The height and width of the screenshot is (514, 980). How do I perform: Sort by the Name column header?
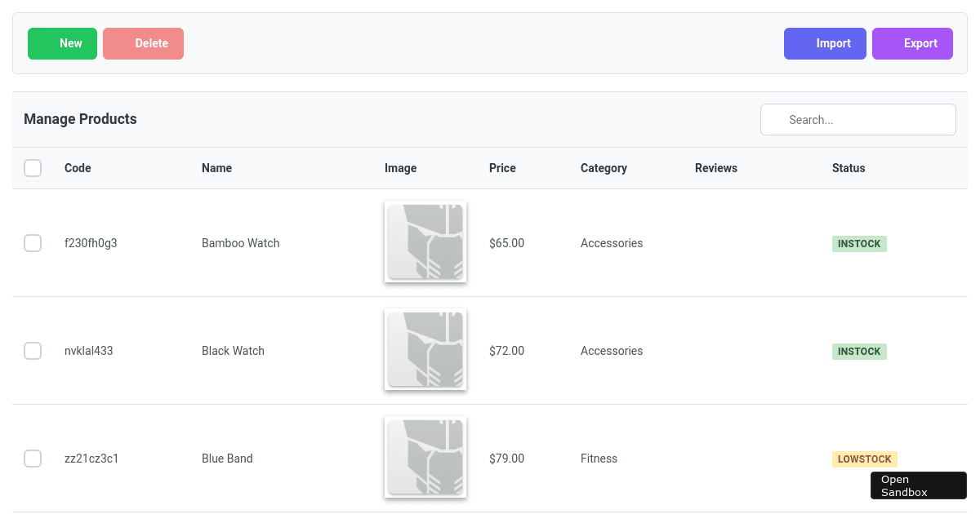[x=216, y=168]
